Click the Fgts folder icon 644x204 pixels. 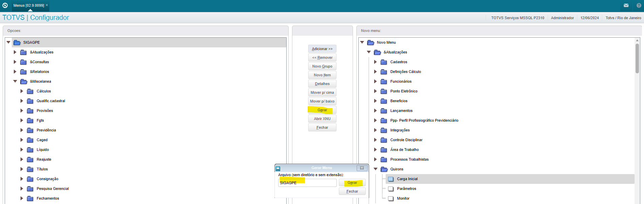(x=30, y=120)
